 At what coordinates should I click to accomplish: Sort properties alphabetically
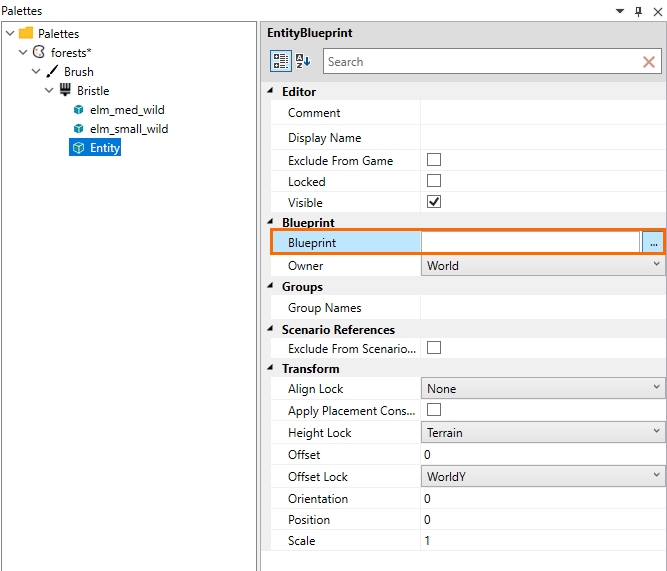coord(303,61)
